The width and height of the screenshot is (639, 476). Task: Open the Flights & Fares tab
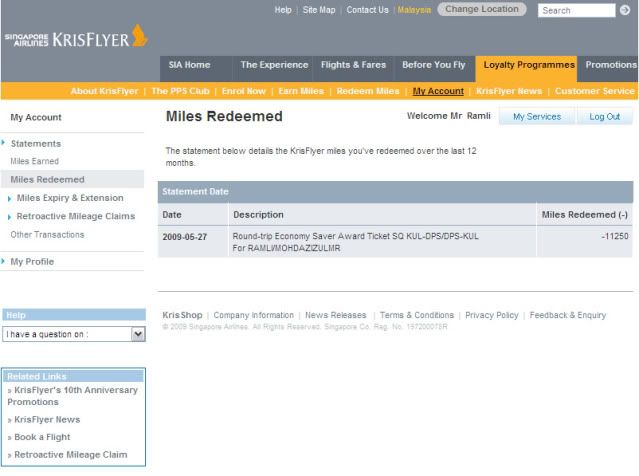pos(353,65)
